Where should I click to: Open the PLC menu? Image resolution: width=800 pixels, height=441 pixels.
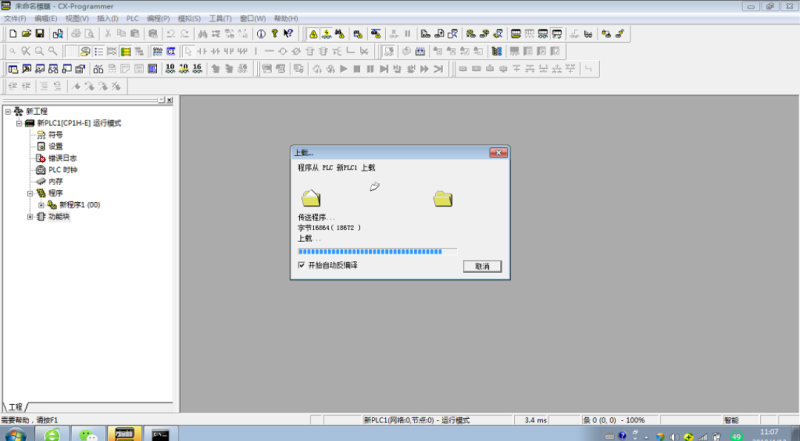pos(132,18)
